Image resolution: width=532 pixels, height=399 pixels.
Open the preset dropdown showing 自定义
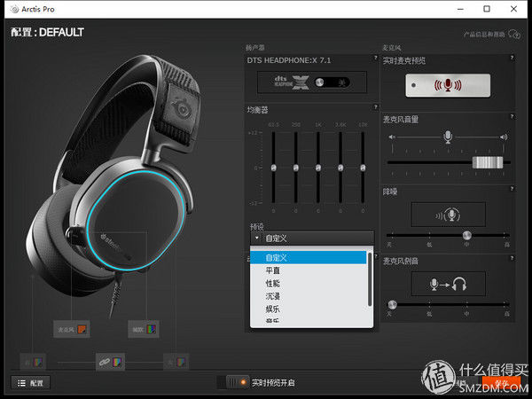tap(312, 239)
